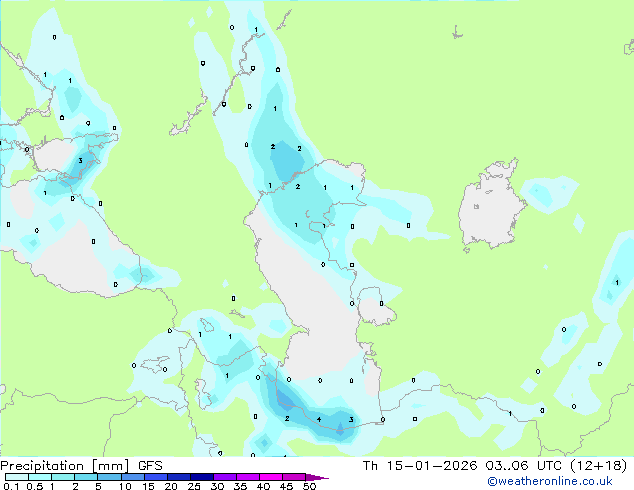Select the 'GFS' model label
The width and height of the screenshot is (634, 490).
coord(150,466)
